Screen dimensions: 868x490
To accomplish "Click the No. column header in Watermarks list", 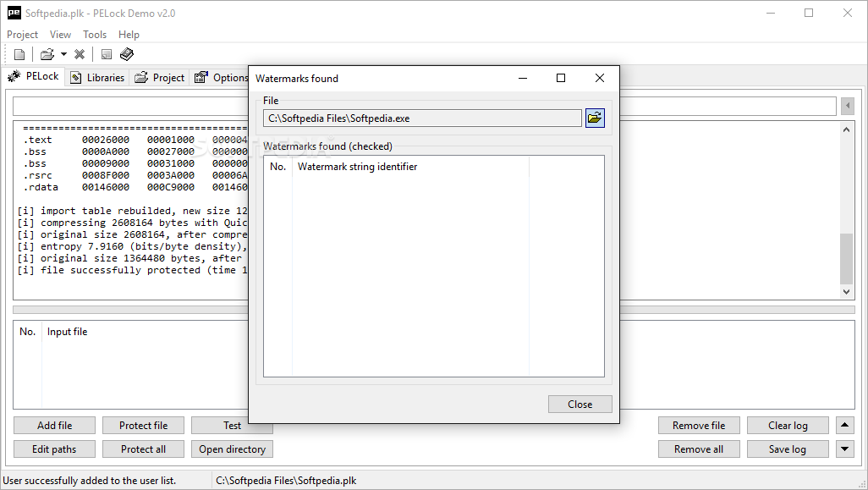I will tap(277, 167).
